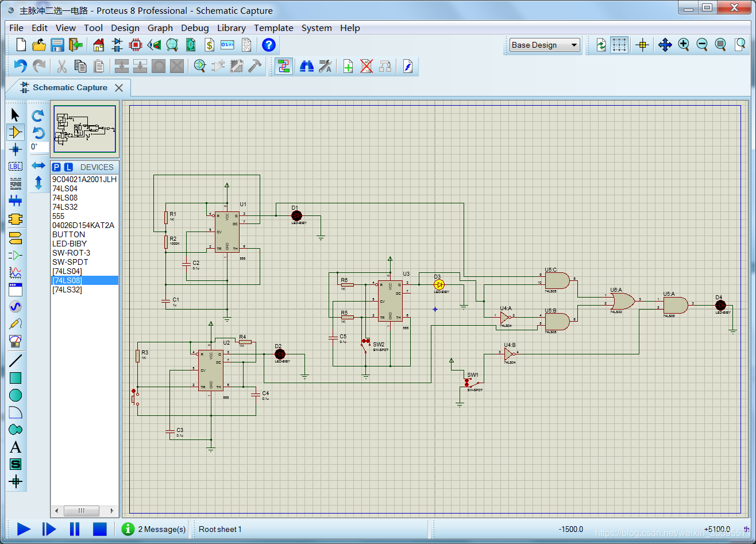The width and height of the screenshot is (756, 544).
Task: Click the L library manage button
Action: [68, 167]
